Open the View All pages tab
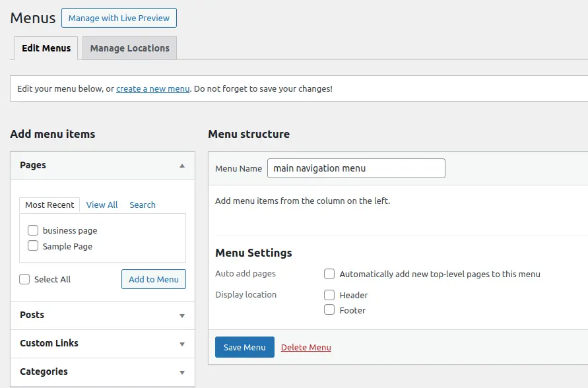Viewport: 588px width, 388px height. [101, 205]
